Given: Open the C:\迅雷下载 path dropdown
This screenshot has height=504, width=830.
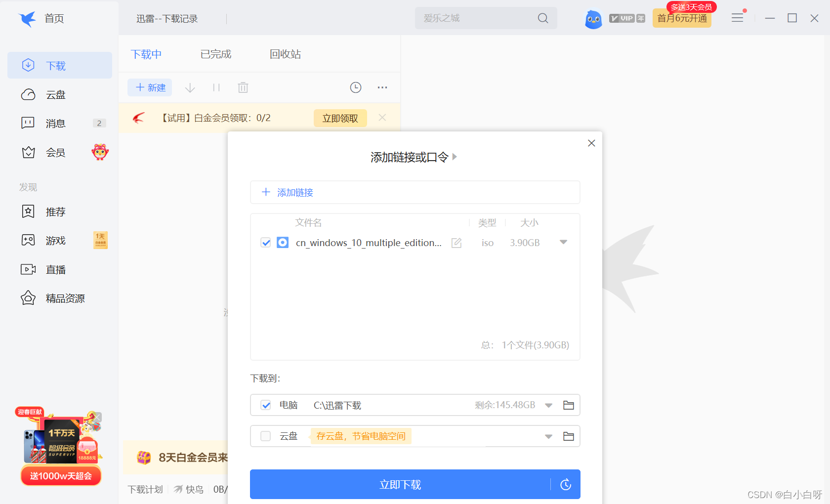Looking at the screenshot, I should (548, 406).
